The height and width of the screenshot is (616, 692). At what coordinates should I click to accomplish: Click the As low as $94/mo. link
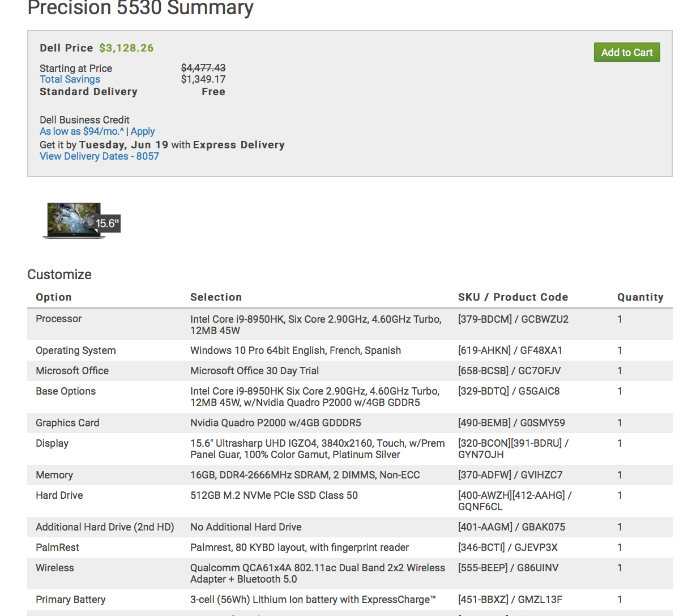click(82, 131)
